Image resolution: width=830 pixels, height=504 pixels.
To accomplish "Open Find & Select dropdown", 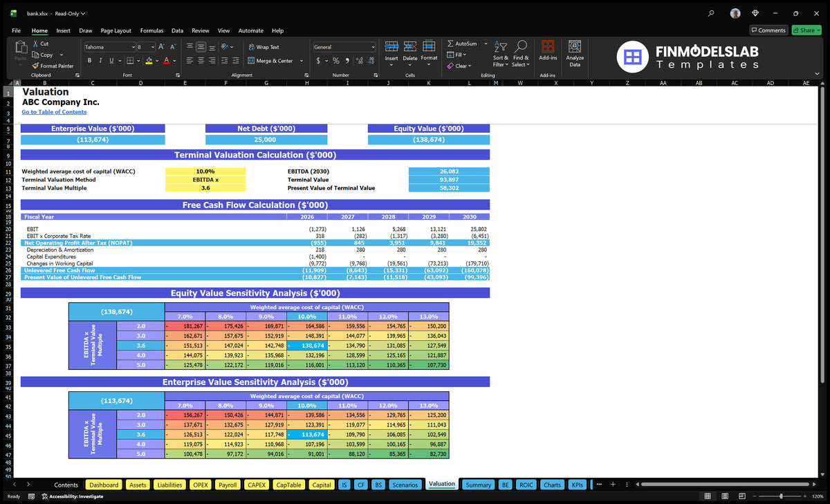I will 521,53.
